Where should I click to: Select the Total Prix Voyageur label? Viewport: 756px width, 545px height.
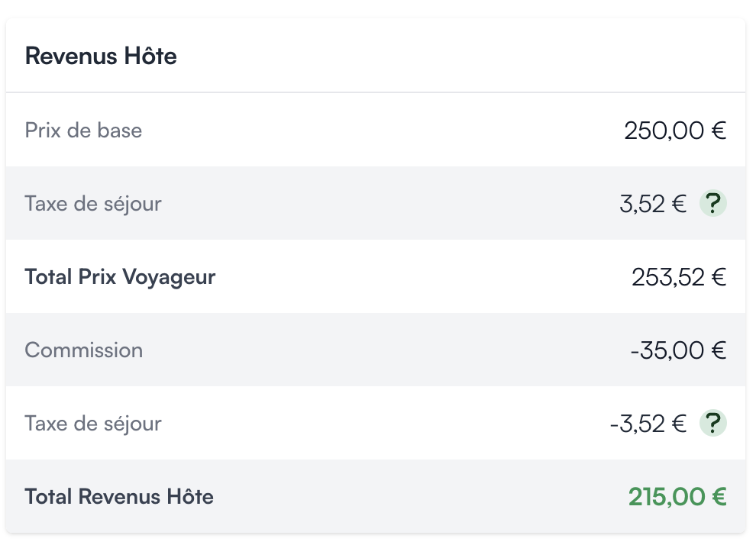point(120,277)
